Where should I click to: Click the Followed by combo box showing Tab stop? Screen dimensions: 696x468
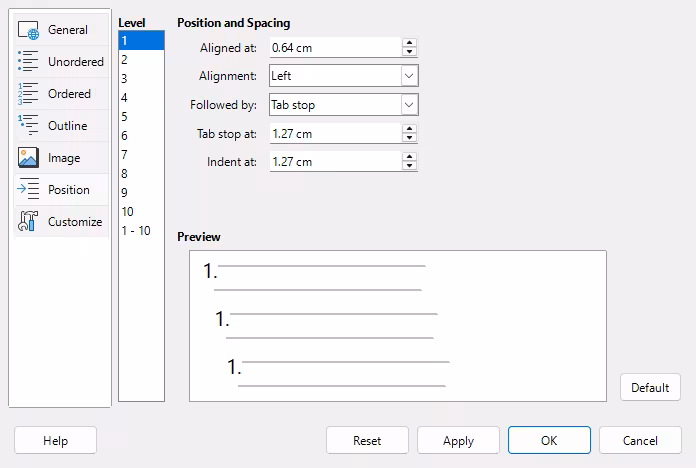click(x=344, y=105)
